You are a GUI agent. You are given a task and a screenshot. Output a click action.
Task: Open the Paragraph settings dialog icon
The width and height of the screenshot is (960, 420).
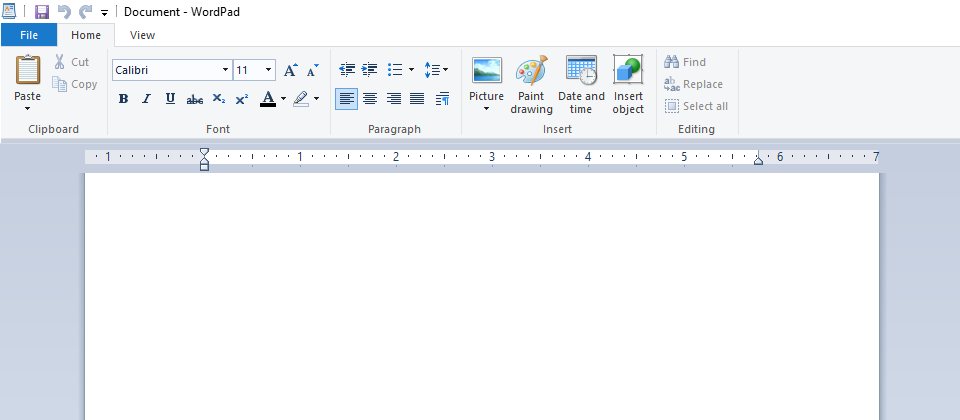click(x=443, y=99)
